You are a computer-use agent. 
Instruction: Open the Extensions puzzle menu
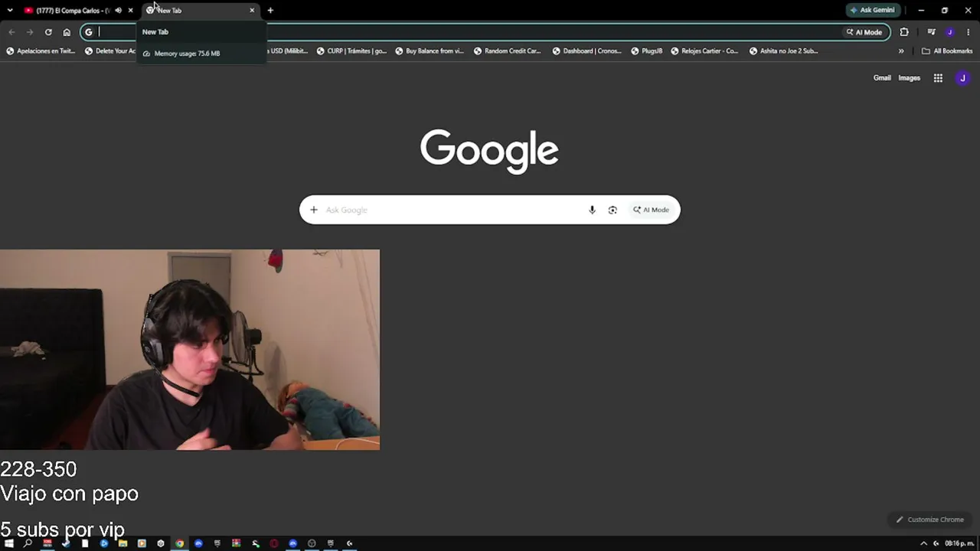pos(904,32)
